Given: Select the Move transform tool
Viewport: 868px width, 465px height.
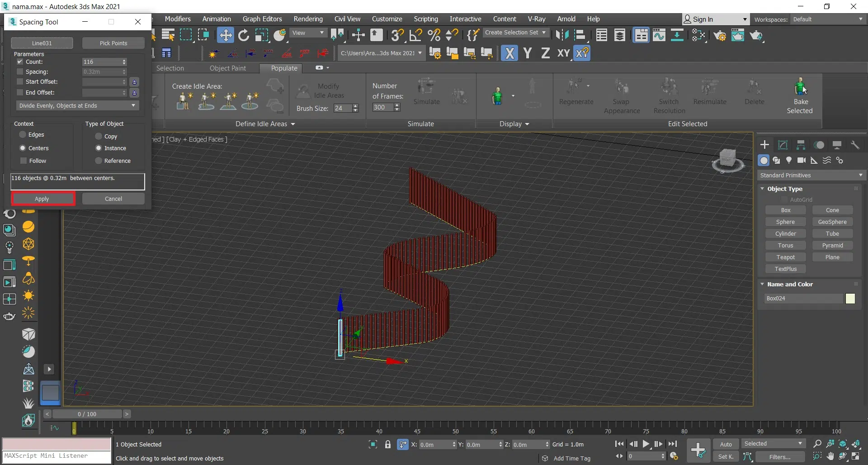Looking at the screenshot, I should coord(225,35).
